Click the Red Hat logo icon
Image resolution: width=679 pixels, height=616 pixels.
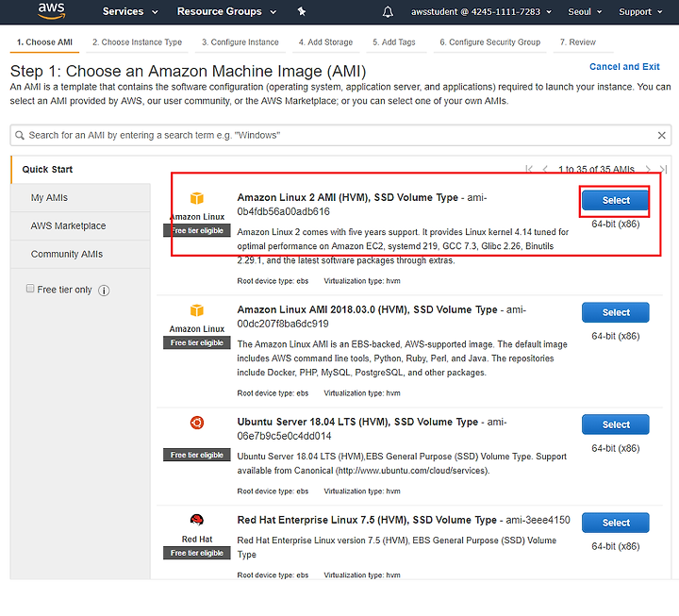pyautogui.click(x=196, y=520)
